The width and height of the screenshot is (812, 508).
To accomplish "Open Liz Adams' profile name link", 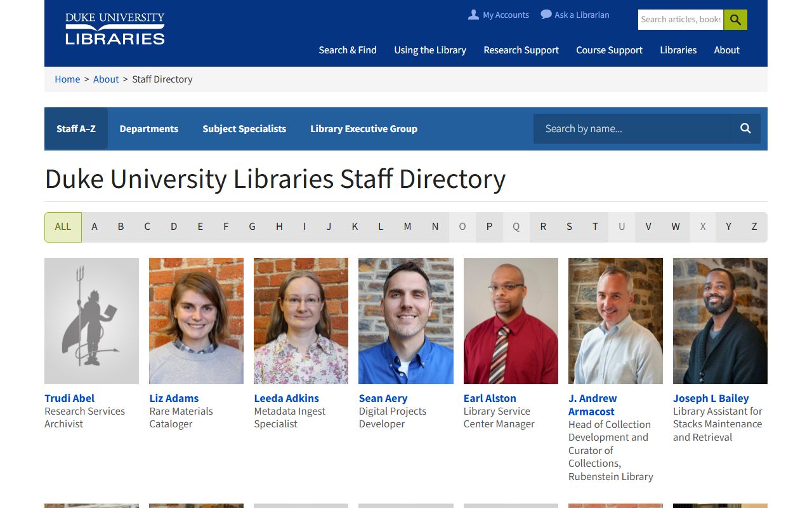I will [x=174, y=398].
